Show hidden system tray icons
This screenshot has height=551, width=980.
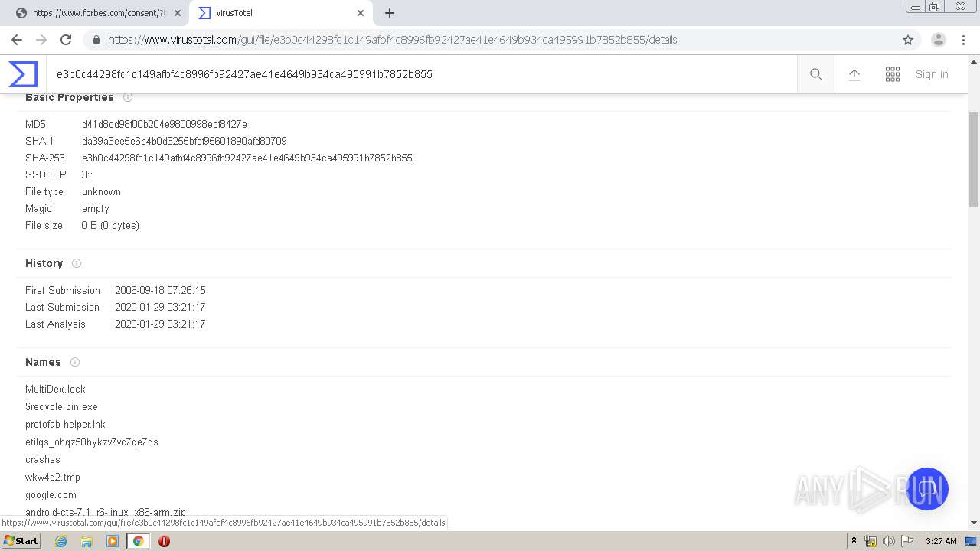(x=854, y=540)
